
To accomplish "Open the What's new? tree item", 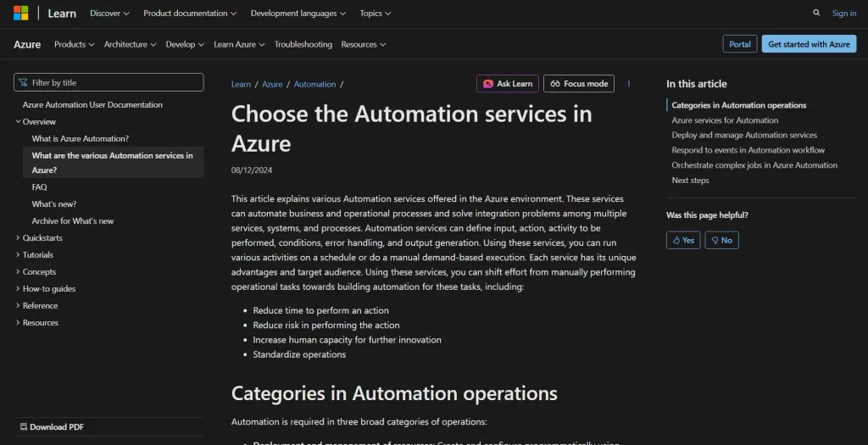I will [x=54, y=203].
